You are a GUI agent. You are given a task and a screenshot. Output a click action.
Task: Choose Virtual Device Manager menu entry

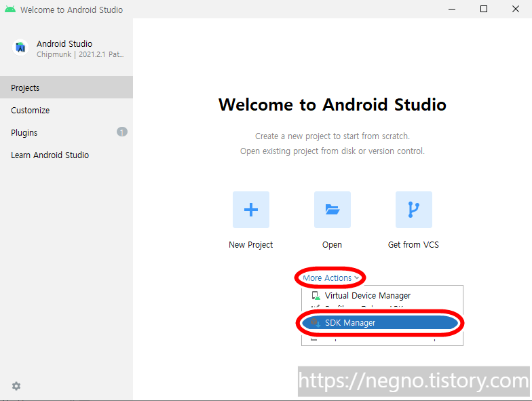coord(382,296)
